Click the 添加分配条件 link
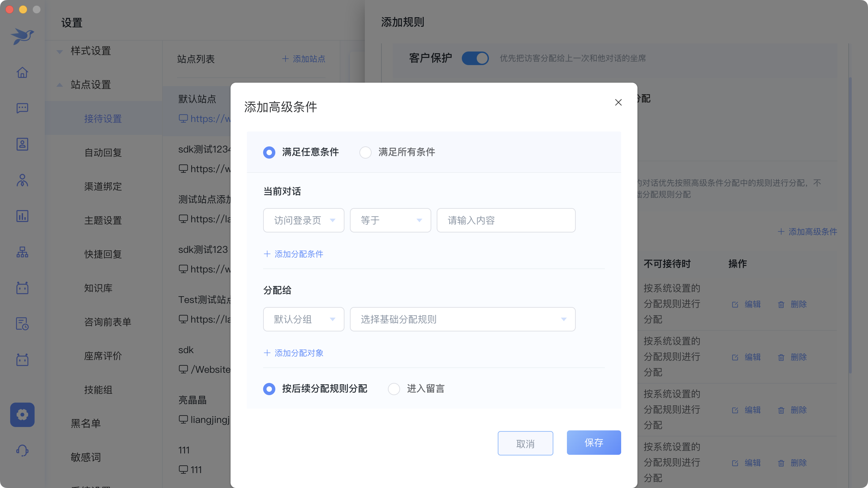Viewport: 868px width, 488px height. [294, 254]
